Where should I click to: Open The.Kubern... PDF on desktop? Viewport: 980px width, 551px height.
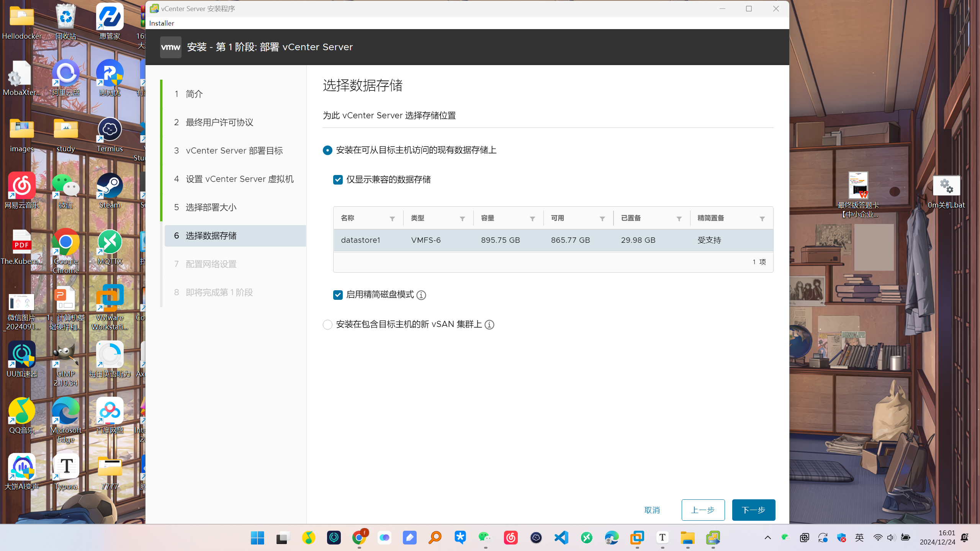pyautogui.click(x=22, y=247)
